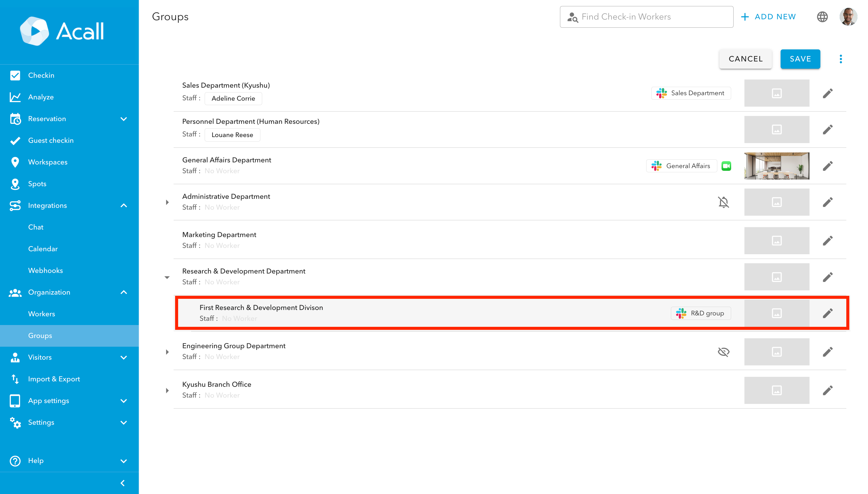This screenshot has height=494, width=868.
Task: Open language globe icon
Action: [822, 17]
